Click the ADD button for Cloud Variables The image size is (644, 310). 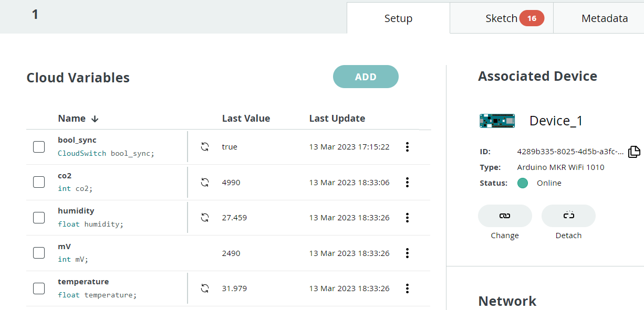coord(366,77)
